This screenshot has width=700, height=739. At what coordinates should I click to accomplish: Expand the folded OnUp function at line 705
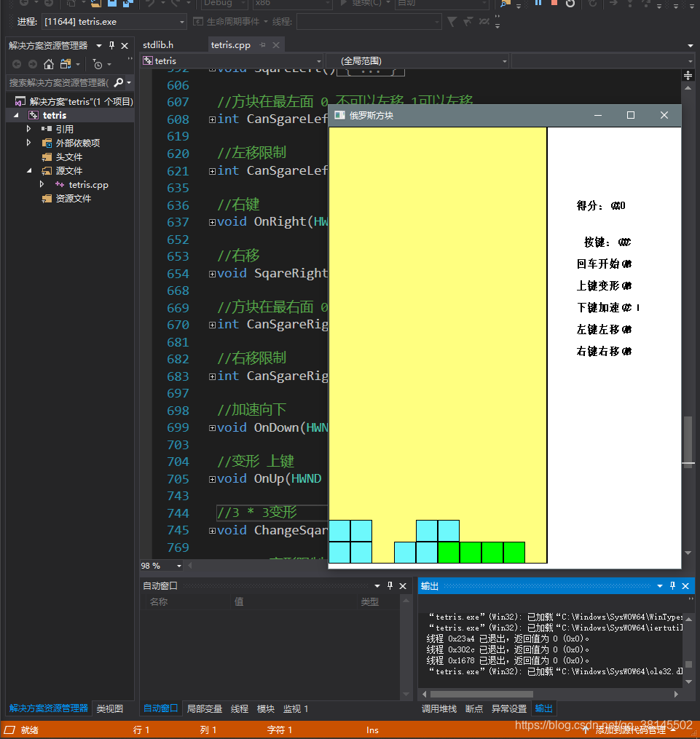pos(212,479)
